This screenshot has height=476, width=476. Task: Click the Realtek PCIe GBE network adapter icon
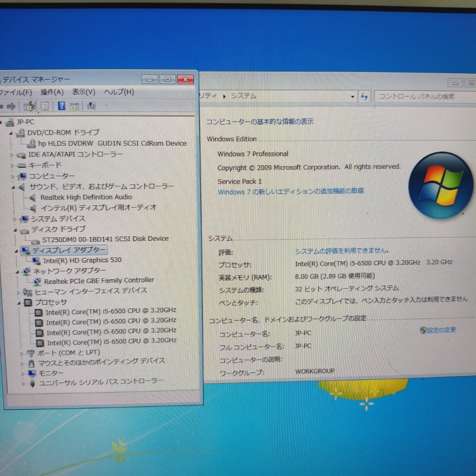click(38, 282)
